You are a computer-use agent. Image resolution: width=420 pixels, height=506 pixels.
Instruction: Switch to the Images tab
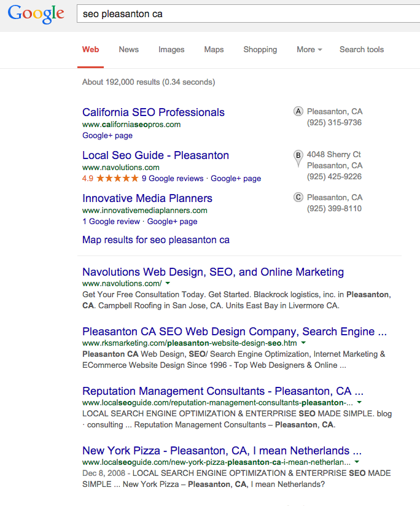(171, 49)
